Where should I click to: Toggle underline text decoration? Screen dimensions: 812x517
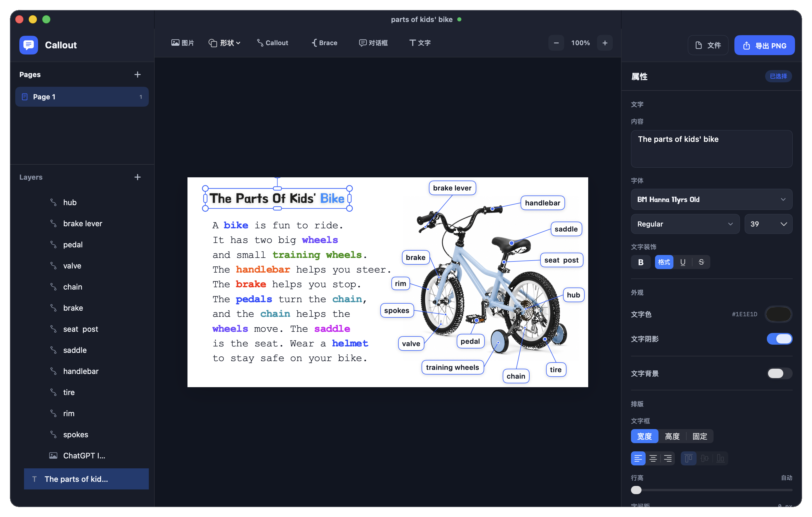pyautogui.click(x=683, y=262)
